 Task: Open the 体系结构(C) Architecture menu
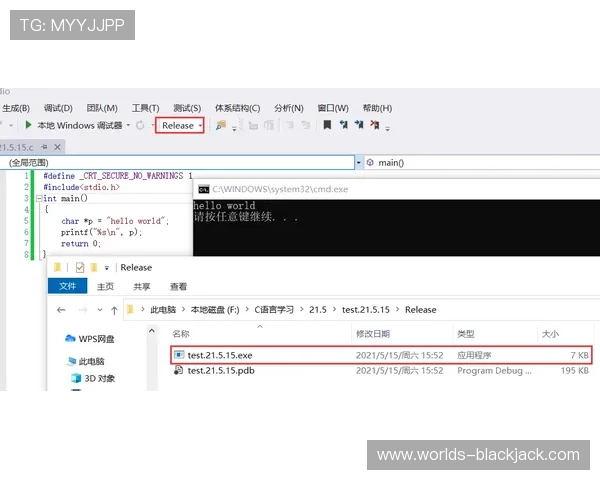click(x=238, y=108)
